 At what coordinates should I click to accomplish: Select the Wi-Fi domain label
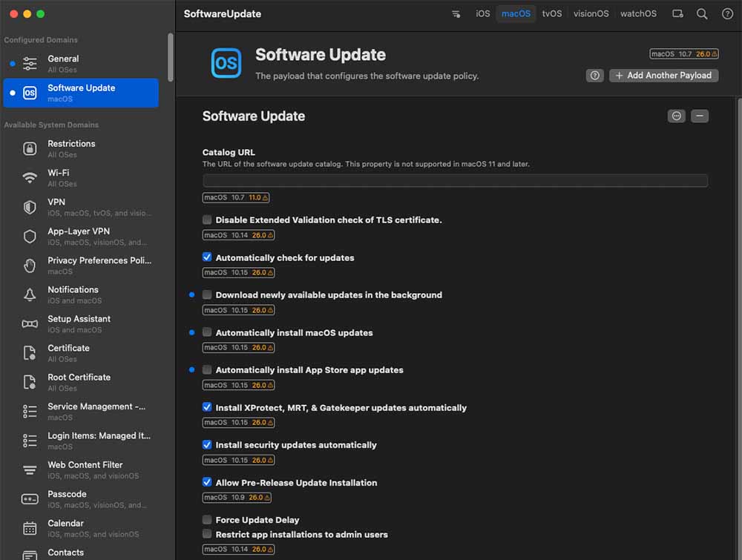coord(58,173)
